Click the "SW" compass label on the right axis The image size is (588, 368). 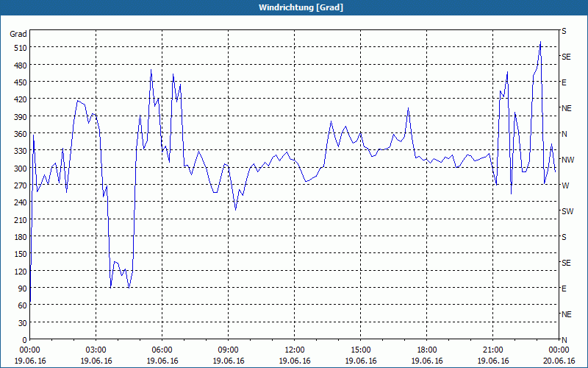pyautogui.click(x=567, y=211)
